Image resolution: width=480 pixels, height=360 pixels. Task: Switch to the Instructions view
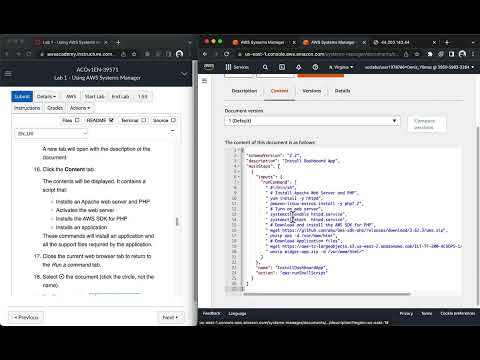click(x=27, y=108)
